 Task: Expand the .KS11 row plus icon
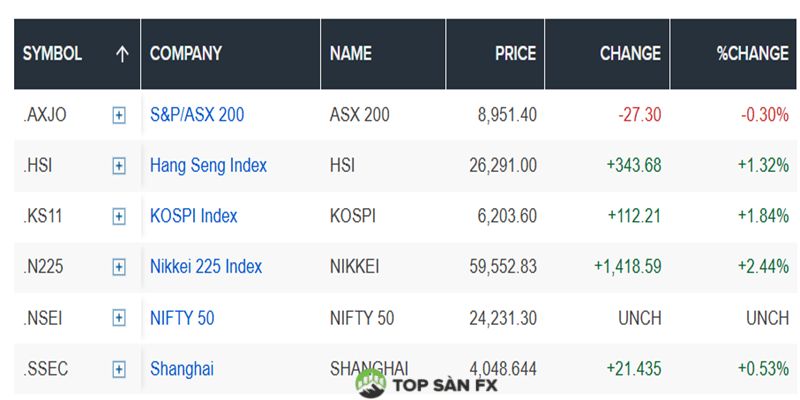119,216
